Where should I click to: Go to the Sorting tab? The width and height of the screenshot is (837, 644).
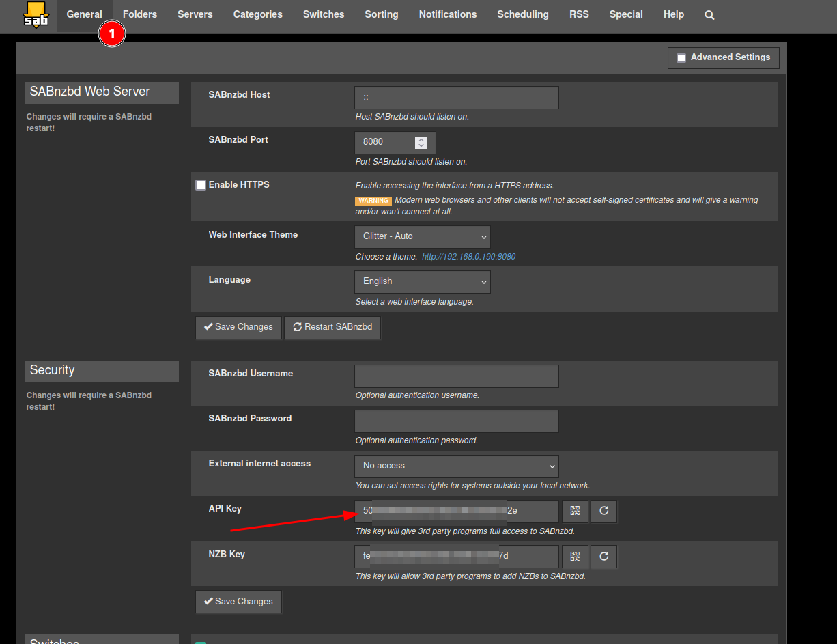point(382,14)
